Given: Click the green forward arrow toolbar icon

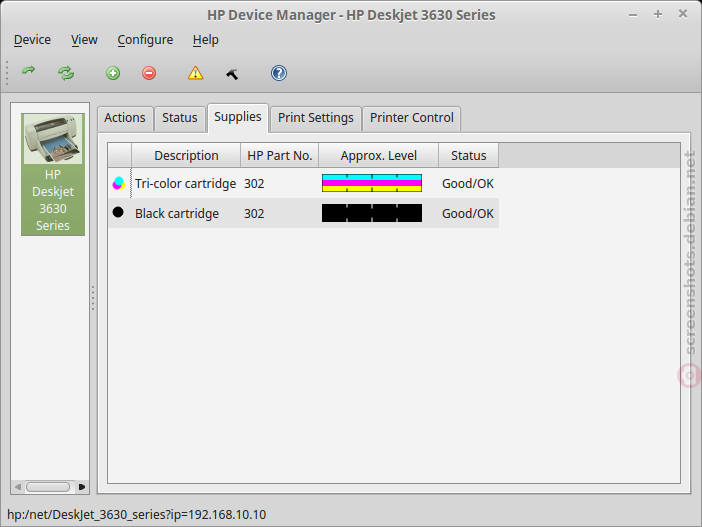Looking at the screenshot, I should pyautogui.click(x=29, y=72).
